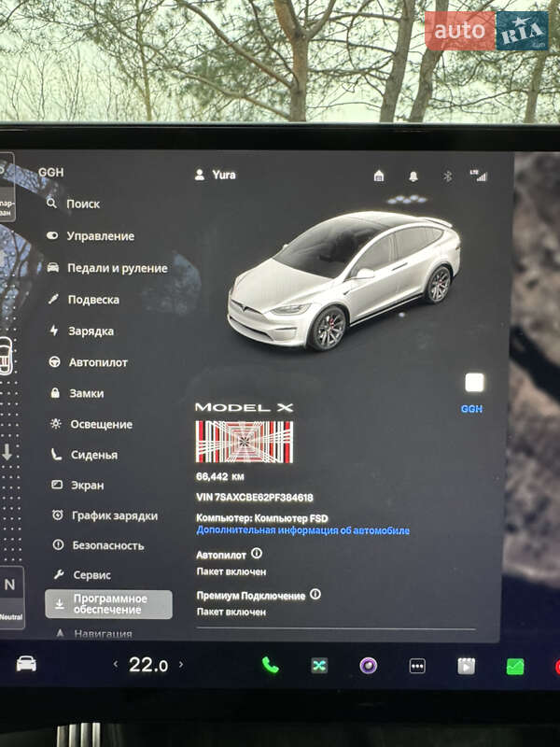Open the Поиск search menu item

[x=73, y=204]
